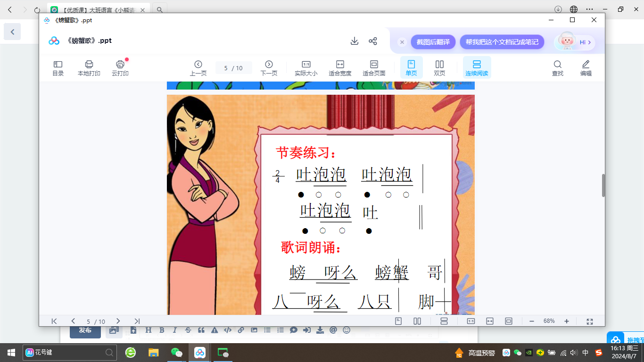Zoom out with minus button
Viewport: 644px width, 362px height.
(532, 321)
